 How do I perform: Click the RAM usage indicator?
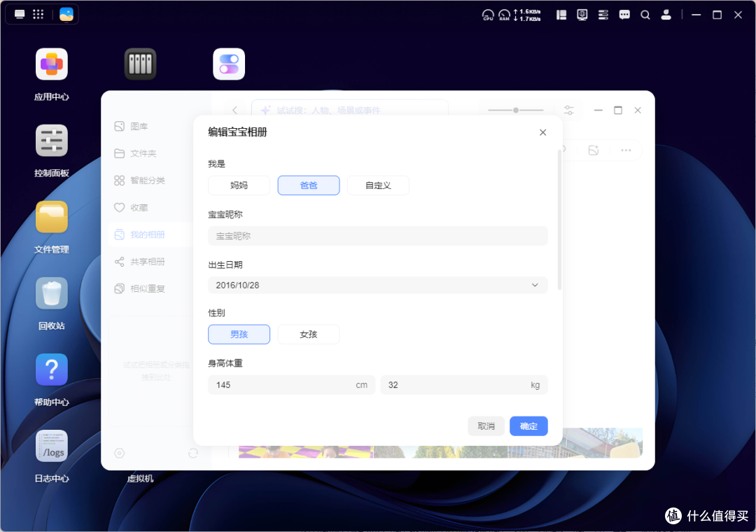[x=504, y=15]
